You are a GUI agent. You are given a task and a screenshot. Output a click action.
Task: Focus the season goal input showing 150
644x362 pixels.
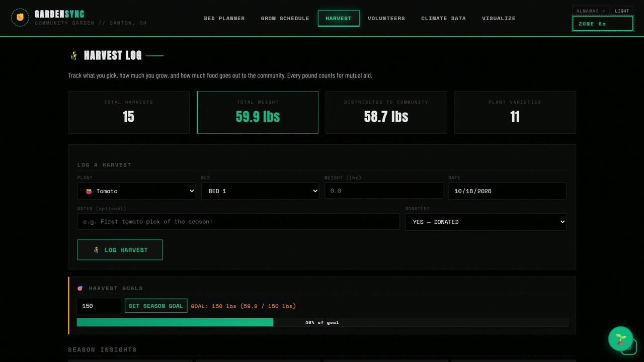point(99,306)
